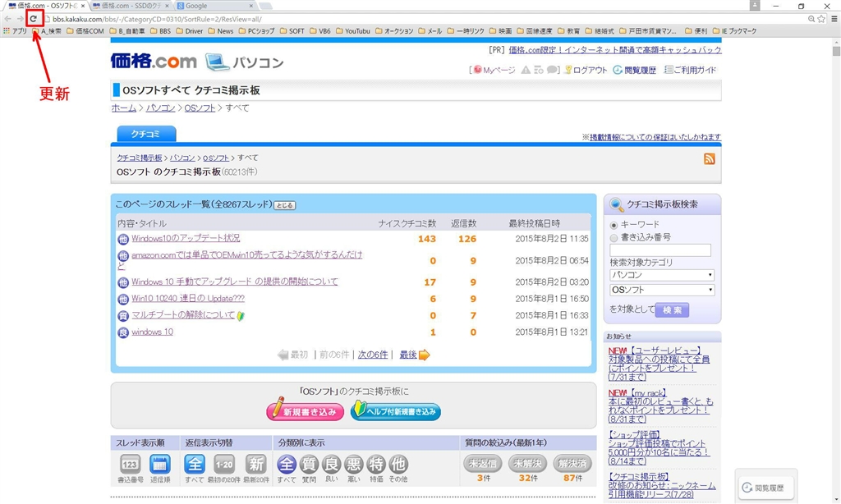The width and height of the screenshot is (841, 504).
Task: Sort threads by 返信順 calendar icon
Action: pyautogui.click(x=160, y=464)
